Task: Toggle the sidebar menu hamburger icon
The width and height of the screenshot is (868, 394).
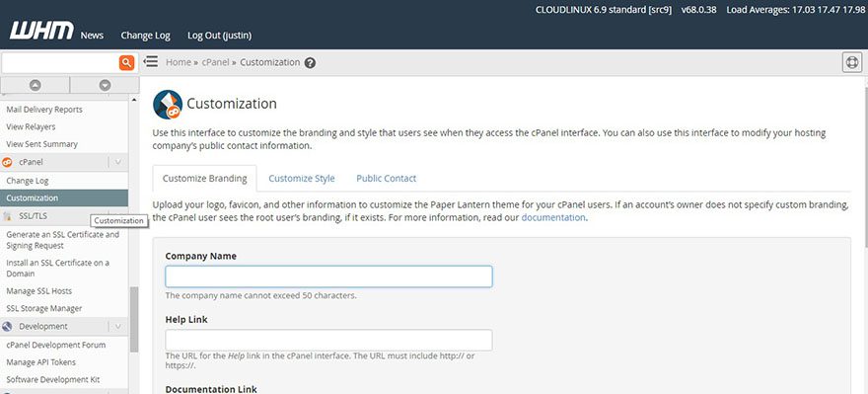Action: [x=151, y=61]
